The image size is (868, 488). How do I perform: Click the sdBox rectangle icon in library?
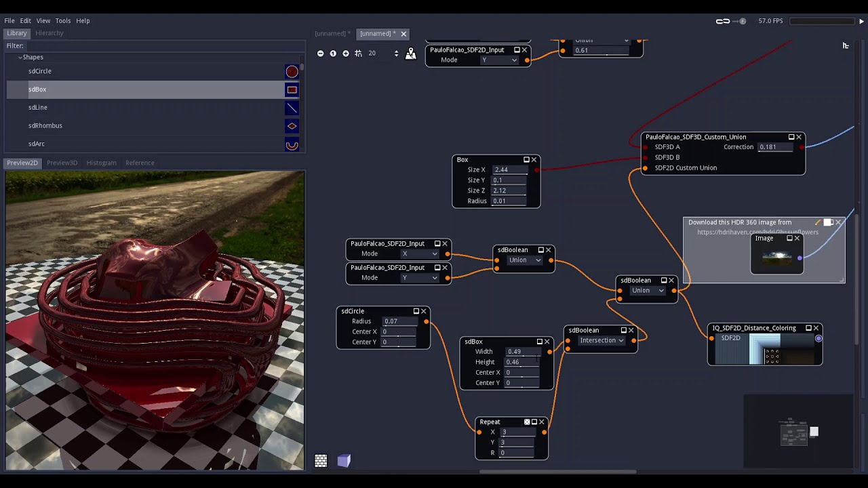pos(292,89)
